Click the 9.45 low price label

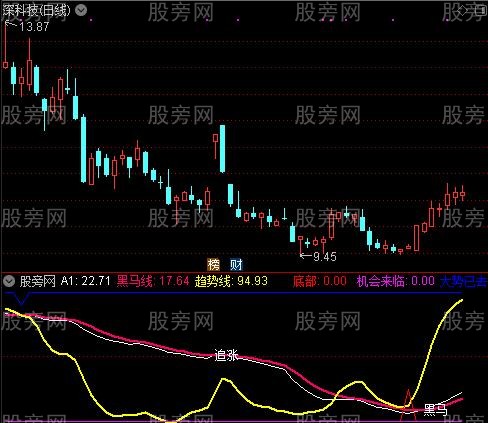coord(325,257)
